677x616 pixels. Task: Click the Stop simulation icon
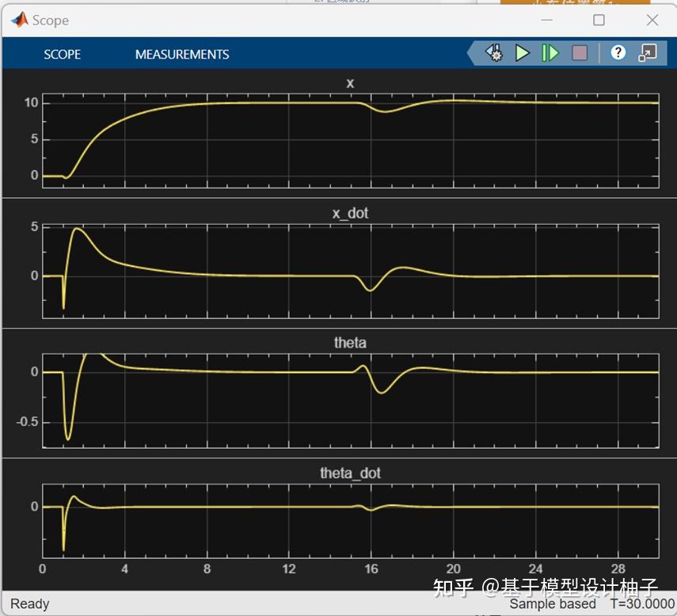click(x=579, y=53)
